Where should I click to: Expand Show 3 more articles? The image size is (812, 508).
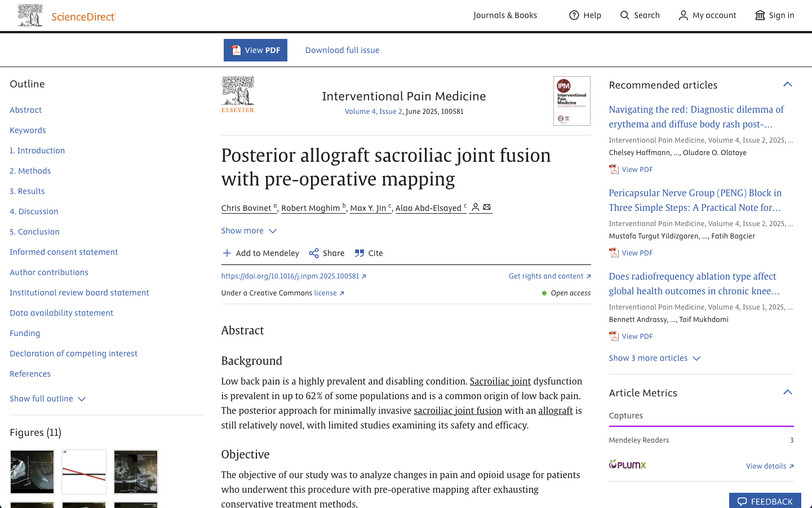point(654,358)
